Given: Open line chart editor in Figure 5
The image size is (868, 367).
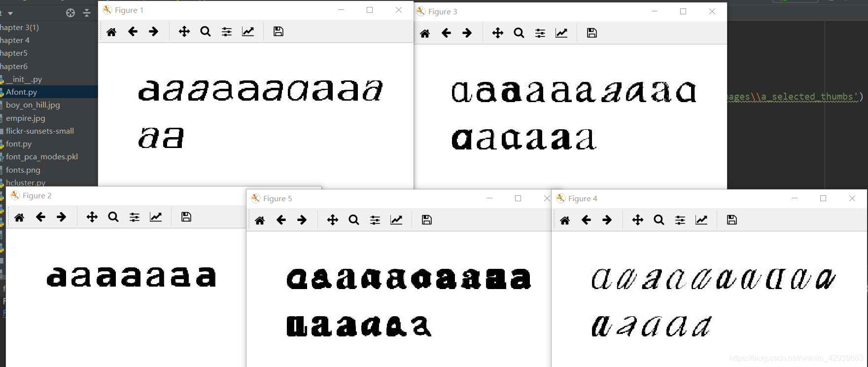Looking at the screenshot, I should (x=396, y=220).
